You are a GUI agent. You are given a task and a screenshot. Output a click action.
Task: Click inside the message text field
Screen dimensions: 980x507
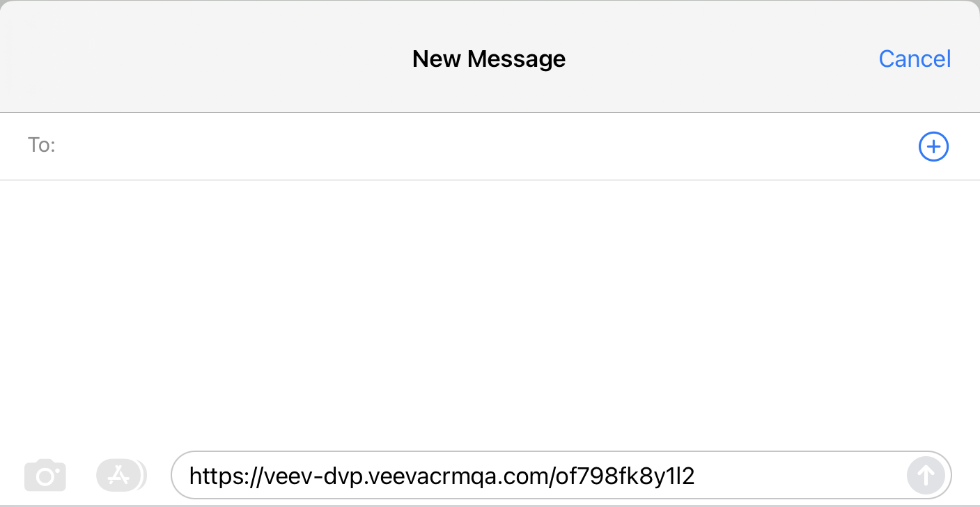coord(794,476)
